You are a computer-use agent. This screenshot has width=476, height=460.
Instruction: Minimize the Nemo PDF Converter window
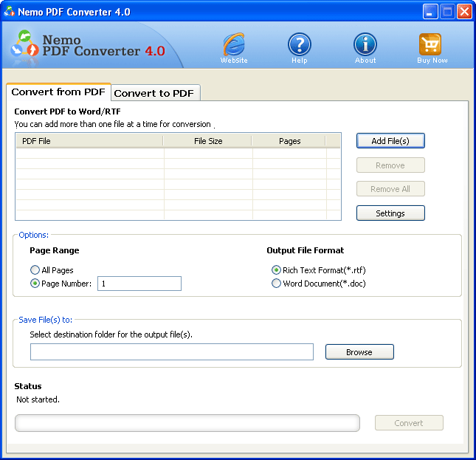click(x=430, y=12)
